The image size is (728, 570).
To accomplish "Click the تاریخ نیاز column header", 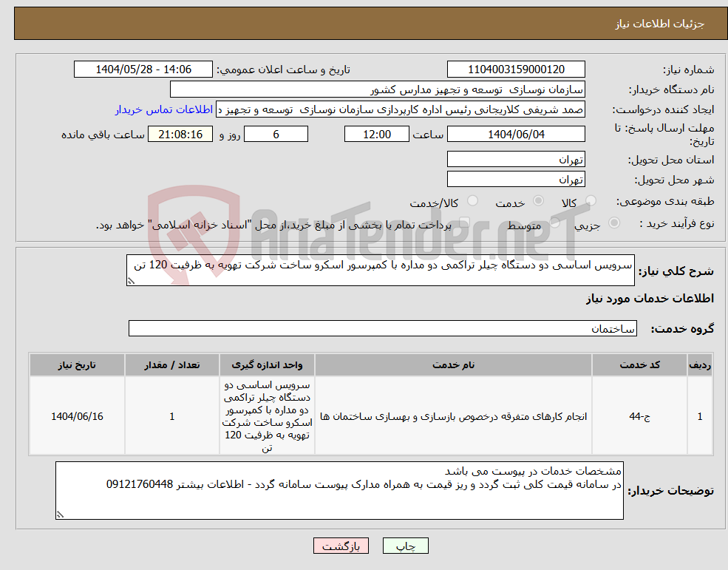I will pos(77,365).
